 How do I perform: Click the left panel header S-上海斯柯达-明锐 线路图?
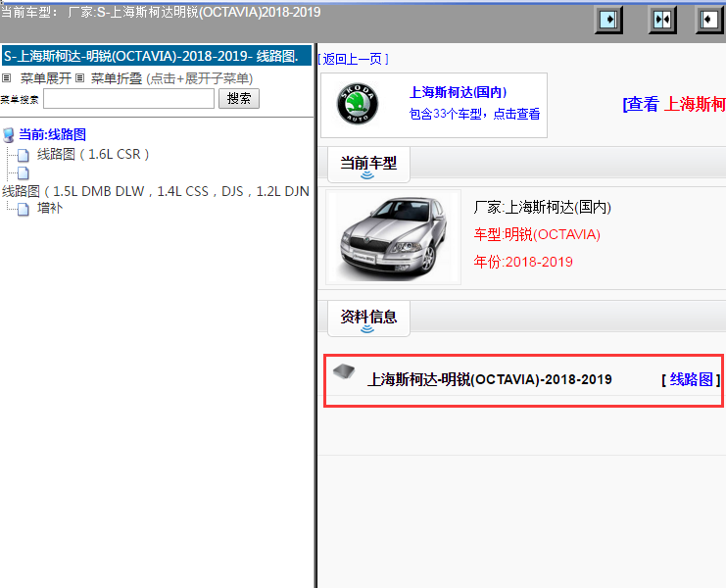coord(157,56)
